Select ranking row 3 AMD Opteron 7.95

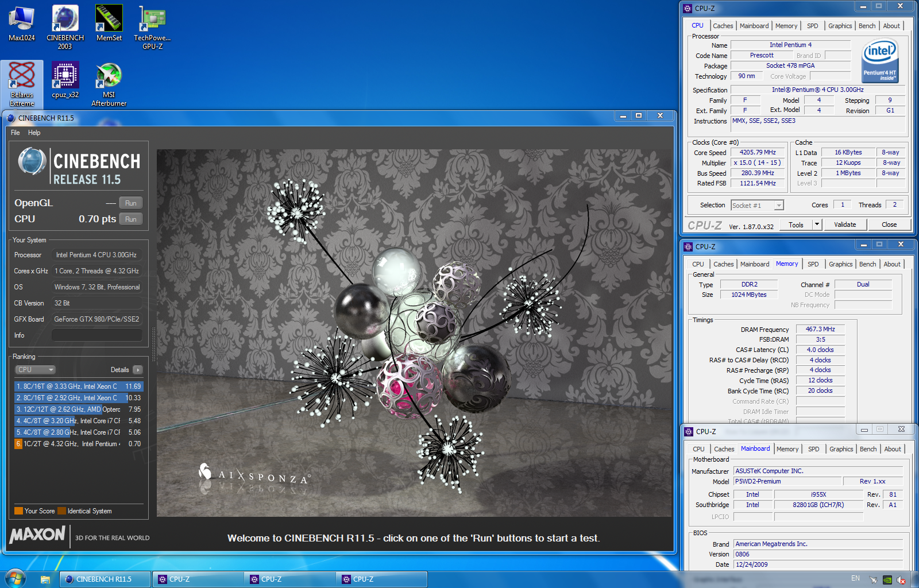point(79,409)
